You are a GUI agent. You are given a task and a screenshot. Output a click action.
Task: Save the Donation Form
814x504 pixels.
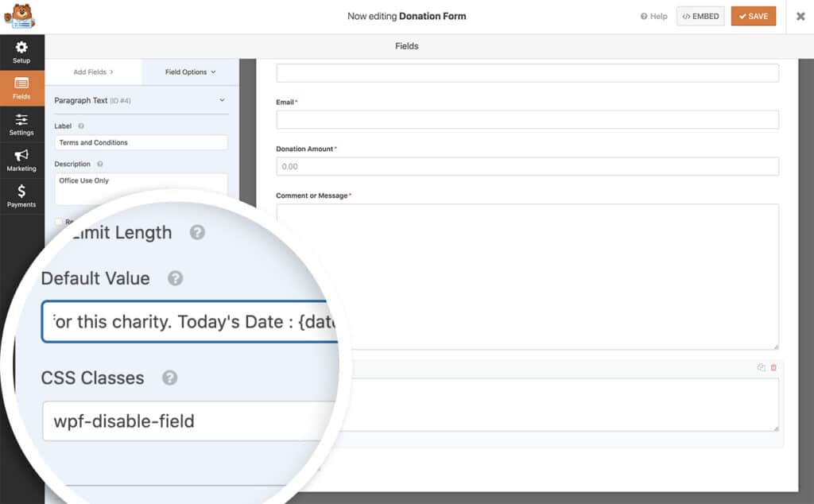pyautogui.click(x=753, y=16)
